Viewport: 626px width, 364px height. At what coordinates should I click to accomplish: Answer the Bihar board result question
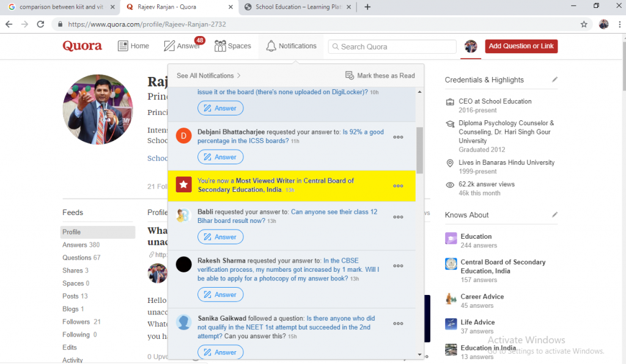tap(220, 237)
